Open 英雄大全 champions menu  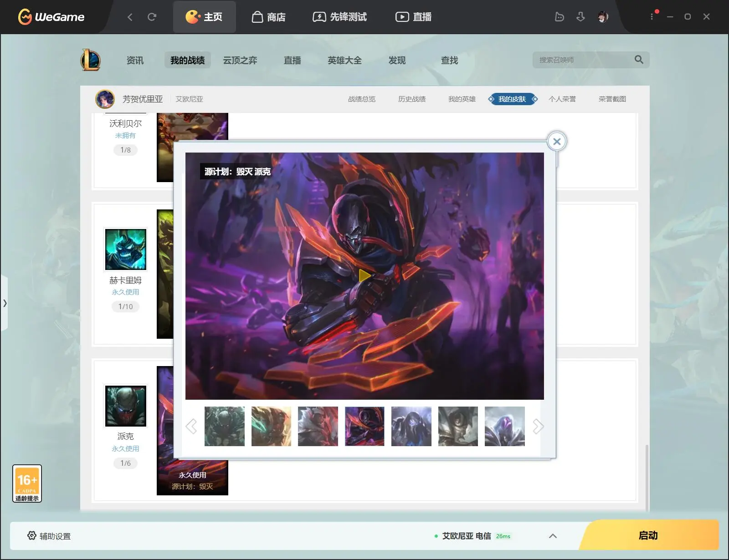point(345,60)
